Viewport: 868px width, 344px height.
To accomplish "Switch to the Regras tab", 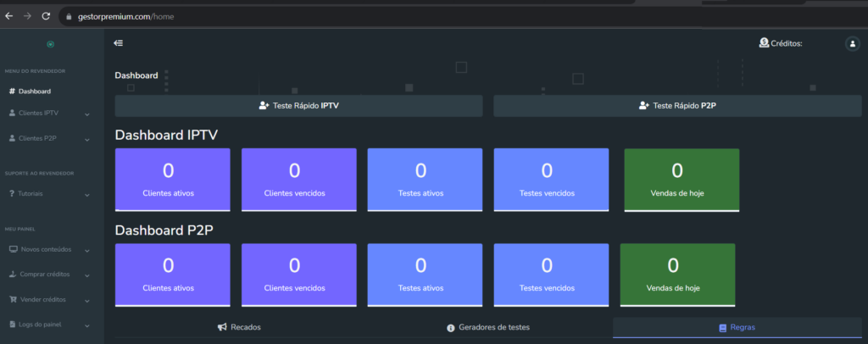I will [737, 327].
